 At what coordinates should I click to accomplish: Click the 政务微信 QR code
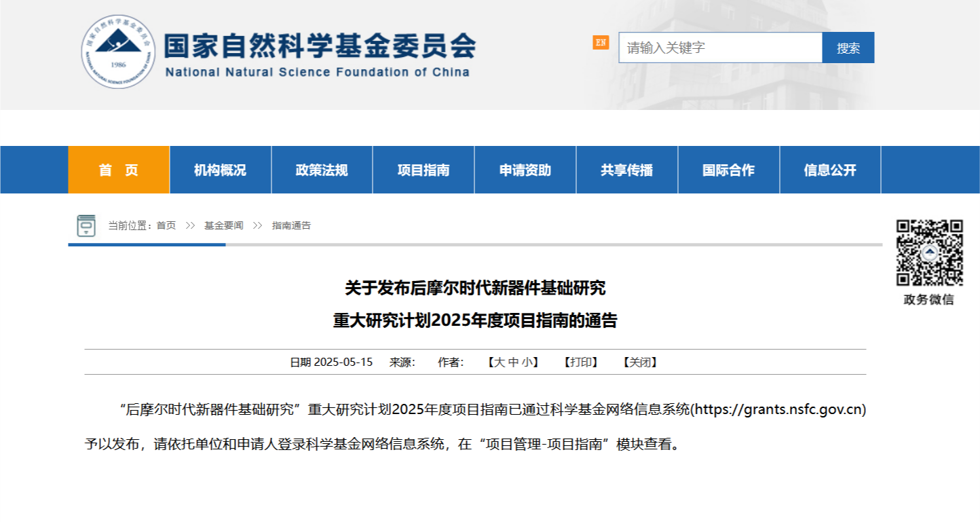click(x=929, y=253)
